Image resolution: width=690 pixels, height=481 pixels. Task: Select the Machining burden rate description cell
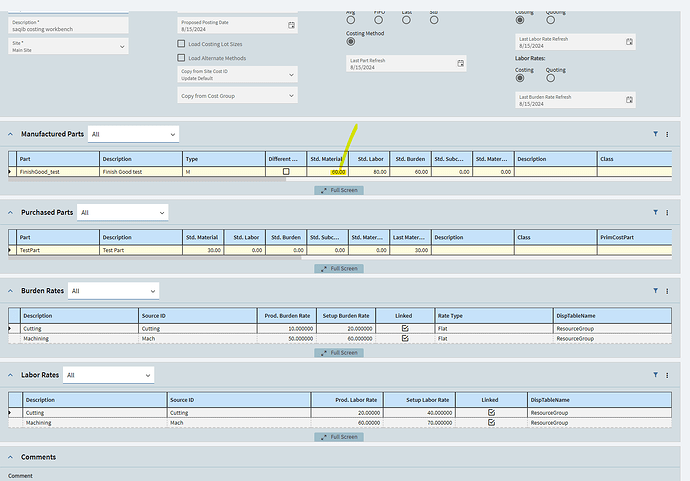pos(79,338)
